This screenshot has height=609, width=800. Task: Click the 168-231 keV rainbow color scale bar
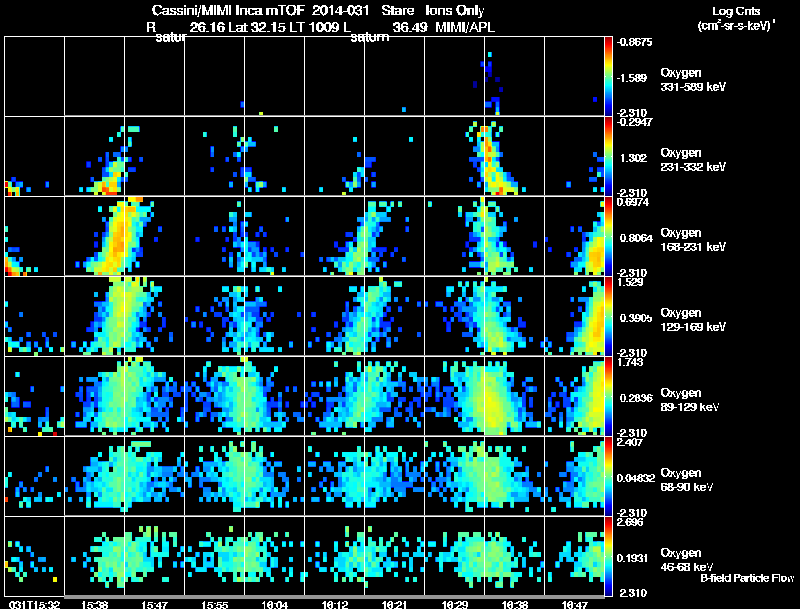[608, 236]
